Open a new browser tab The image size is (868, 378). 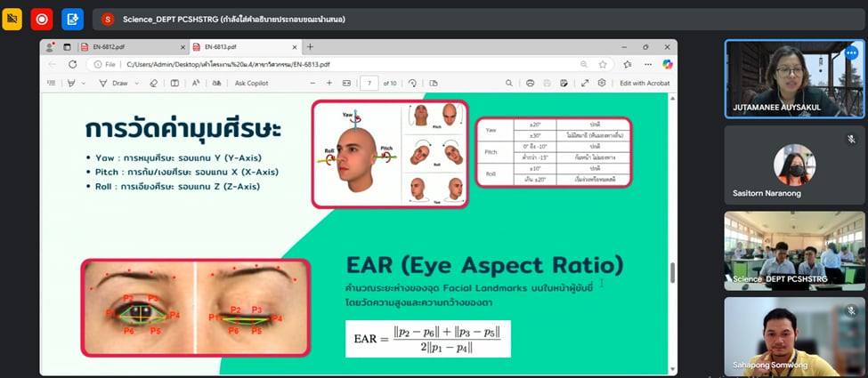point(310,46)
